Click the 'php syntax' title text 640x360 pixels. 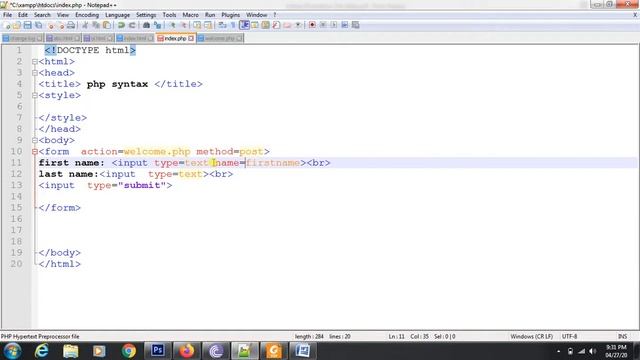(117, 84)
